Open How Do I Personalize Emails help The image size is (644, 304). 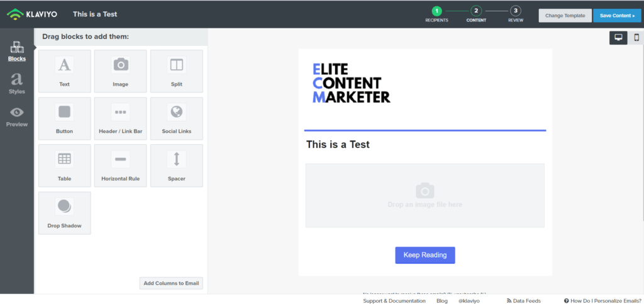[x=602, y=301]
